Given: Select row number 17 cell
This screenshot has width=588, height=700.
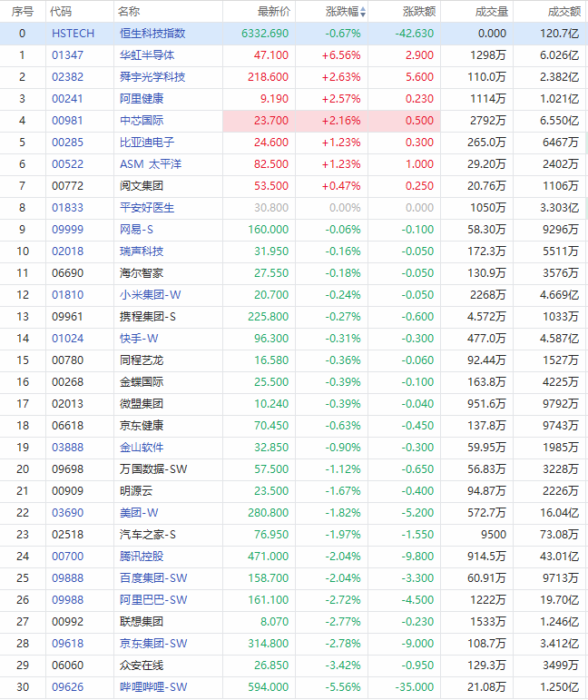Looking at the screenshot, I should [23, 404].
